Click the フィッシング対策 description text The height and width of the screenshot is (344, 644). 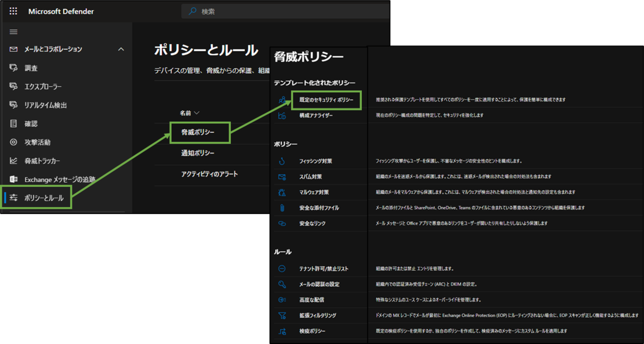[449, 161]
